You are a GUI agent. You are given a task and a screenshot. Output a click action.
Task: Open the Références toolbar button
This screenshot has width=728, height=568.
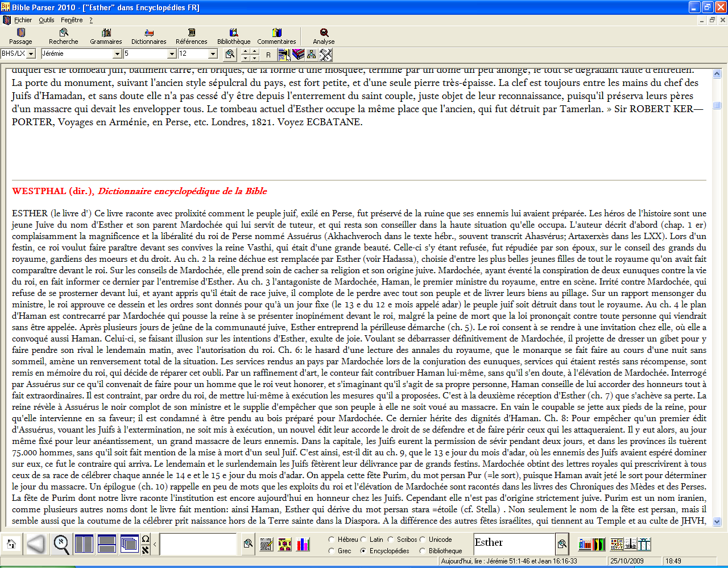coord(192,36)
